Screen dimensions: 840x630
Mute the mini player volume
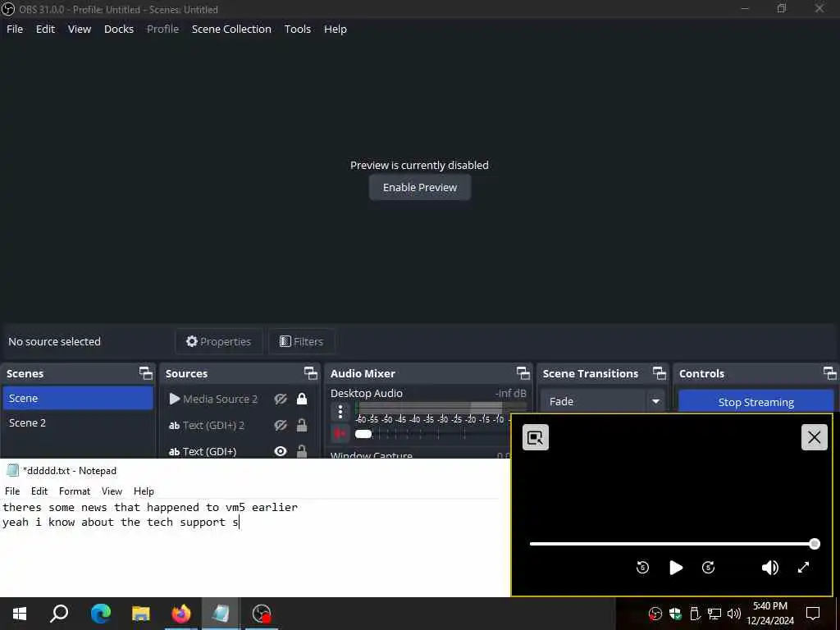point(769,568)
